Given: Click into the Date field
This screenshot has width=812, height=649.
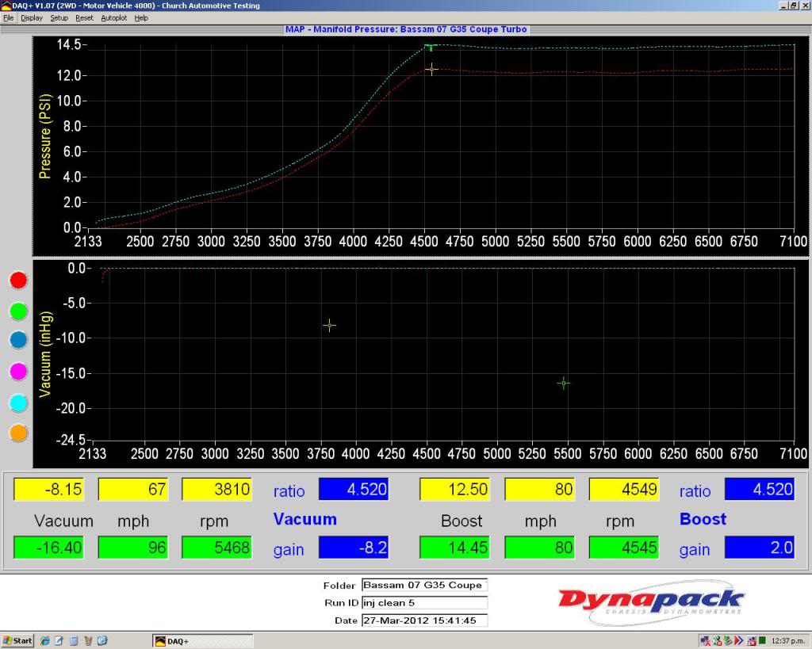Looking at the screenshot, I should coord(425,620).
